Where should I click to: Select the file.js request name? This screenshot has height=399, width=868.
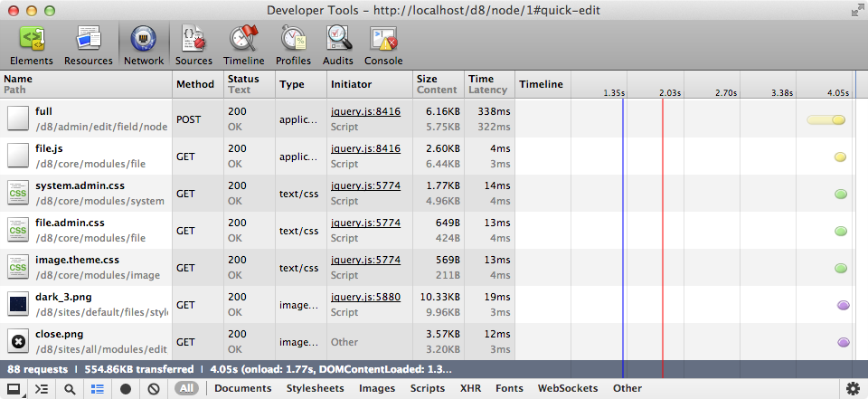click(x=51, y=149)
